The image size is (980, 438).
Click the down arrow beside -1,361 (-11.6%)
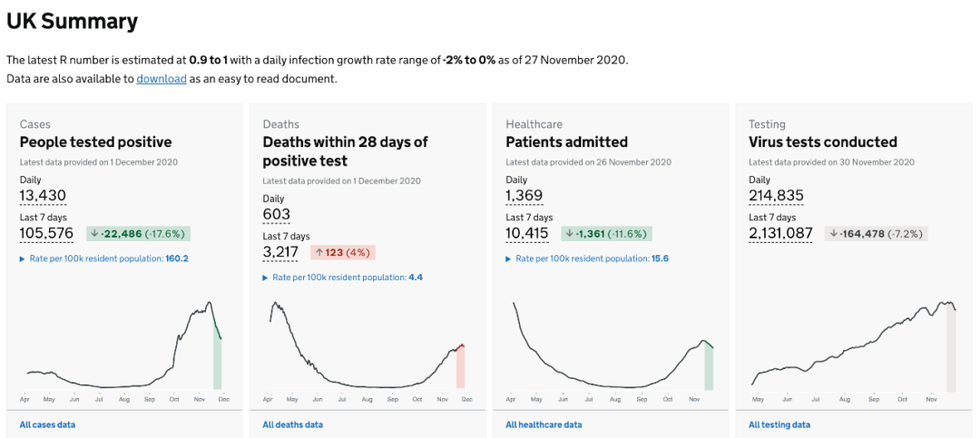coord(569,234)
